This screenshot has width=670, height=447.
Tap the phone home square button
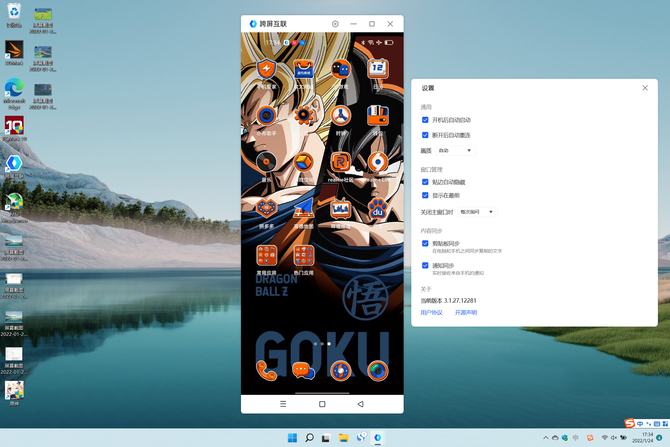tap(322, 404)
